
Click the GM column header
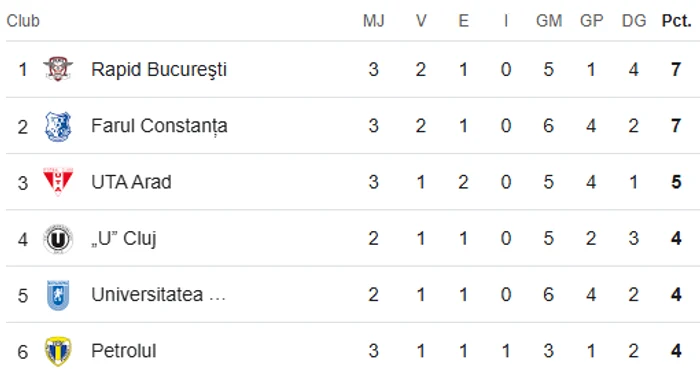(549, 21)
